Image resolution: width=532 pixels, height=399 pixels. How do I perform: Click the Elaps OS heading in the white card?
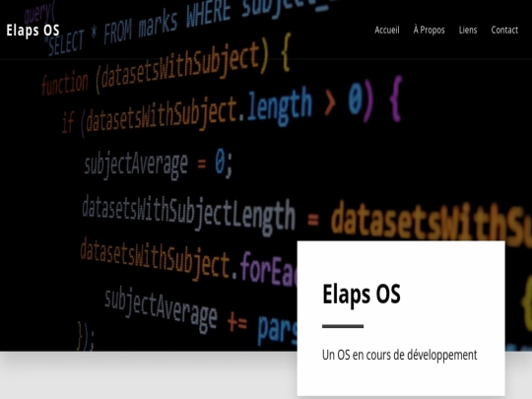pos(362,294)
